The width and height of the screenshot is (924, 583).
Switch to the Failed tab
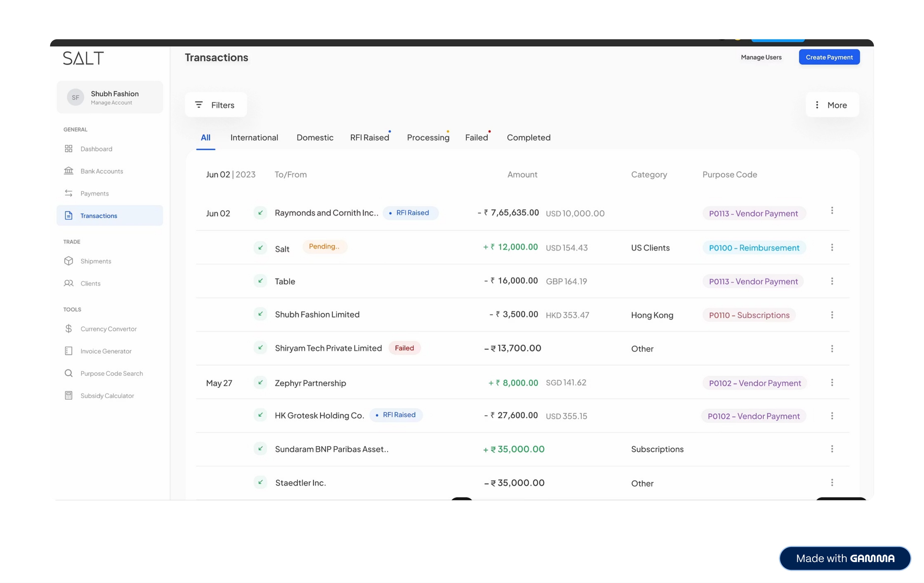tap(476, 137)
